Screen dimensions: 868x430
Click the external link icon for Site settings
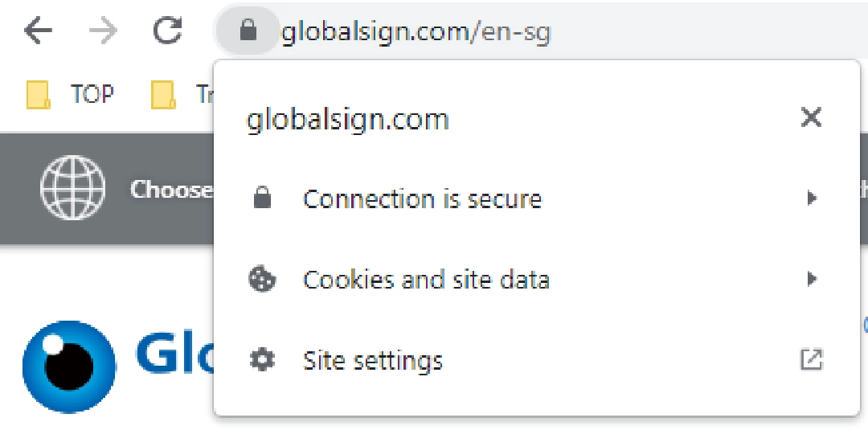coord(811,359)
